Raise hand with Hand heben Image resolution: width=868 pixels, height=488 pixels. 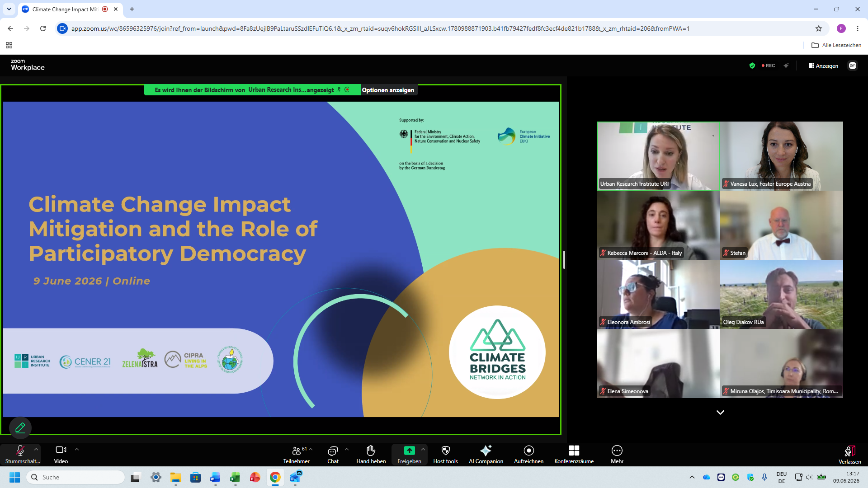(x=371, y=454)
